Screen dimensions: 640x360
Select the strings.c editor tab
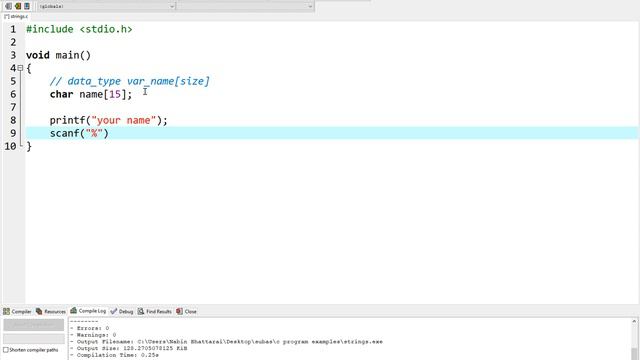point(16,17)
